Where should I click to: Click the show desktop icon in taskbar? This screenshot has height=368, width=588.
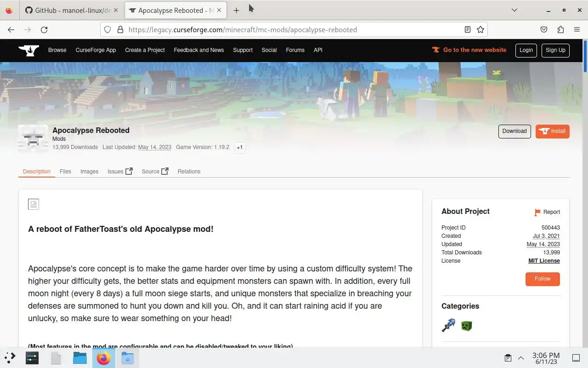click(x=576, y=358)
